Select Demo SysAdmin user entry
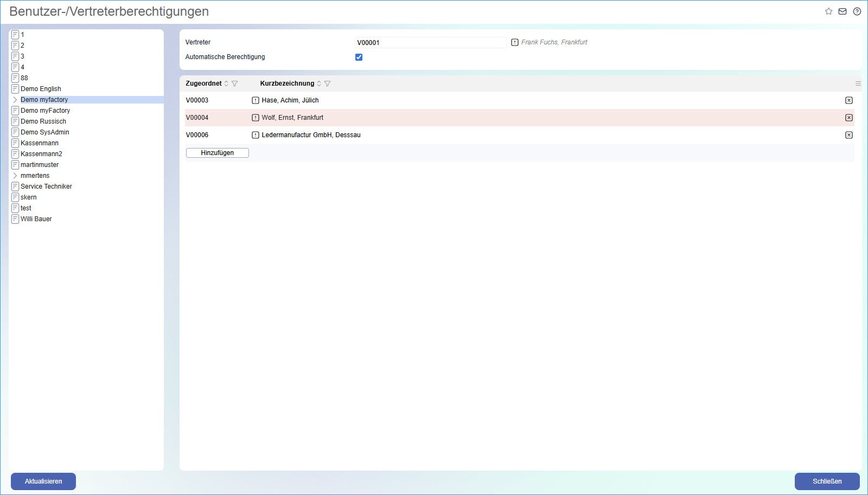Screen dimensions: 868x495 tap(44, 132)
